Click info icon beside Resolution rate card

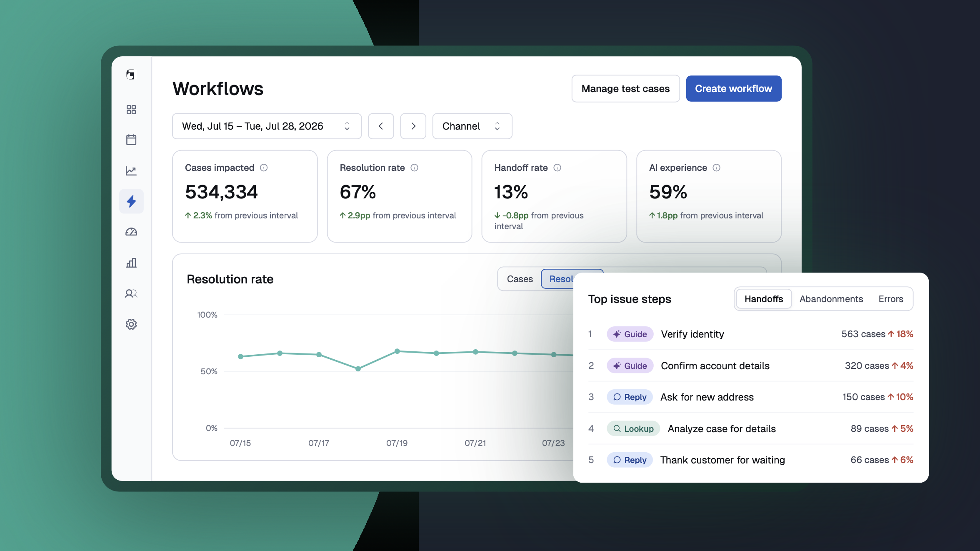click(414, 168)
